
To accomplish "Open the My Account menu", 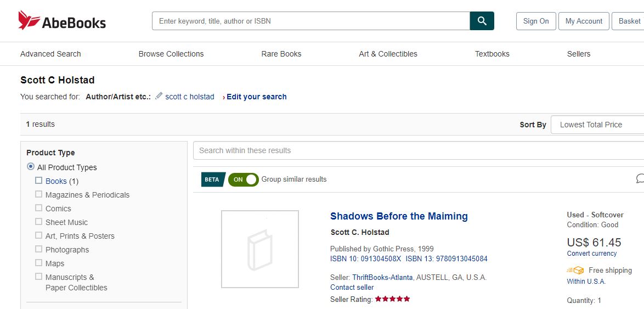I will coord(584,21).
